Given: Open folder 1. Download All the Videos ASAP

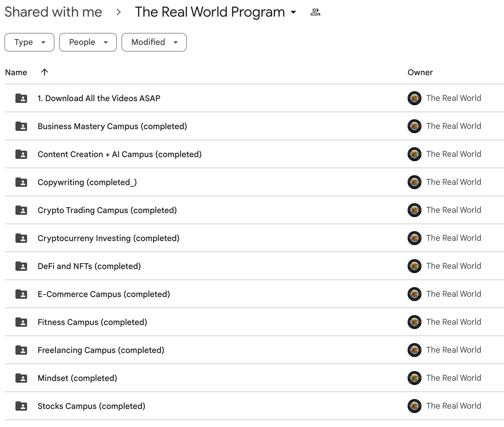Looking at the screenshot, I should tap(99, 98).
